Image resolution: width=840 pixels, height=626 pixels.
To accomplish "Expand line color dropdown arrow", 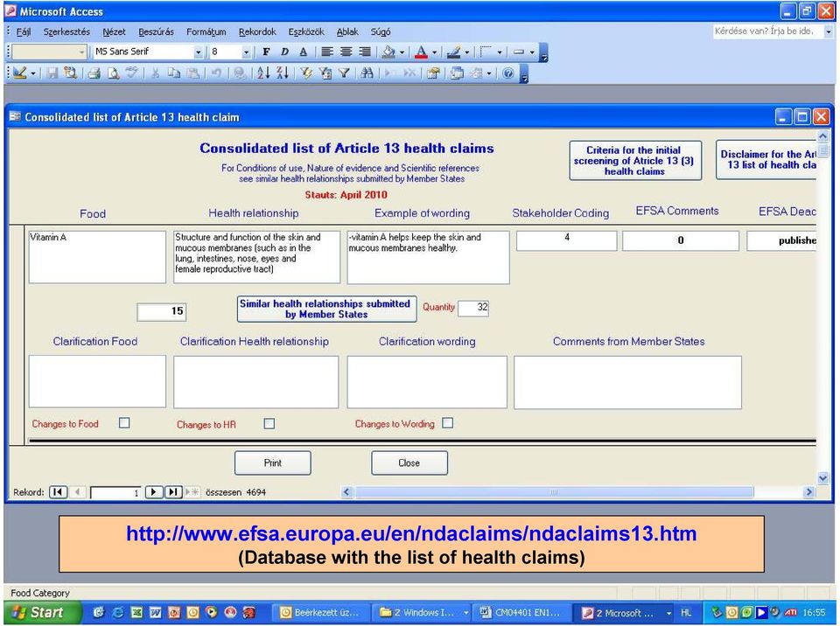I will pyautogui.click(x=467, y=52).
